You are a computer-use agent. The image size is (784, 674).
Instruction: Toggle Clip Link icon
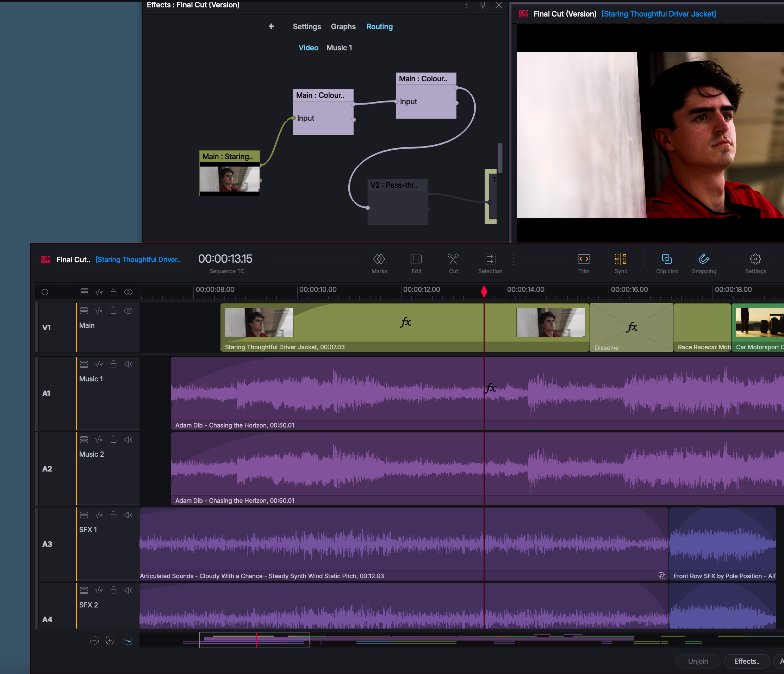(667, 259)
